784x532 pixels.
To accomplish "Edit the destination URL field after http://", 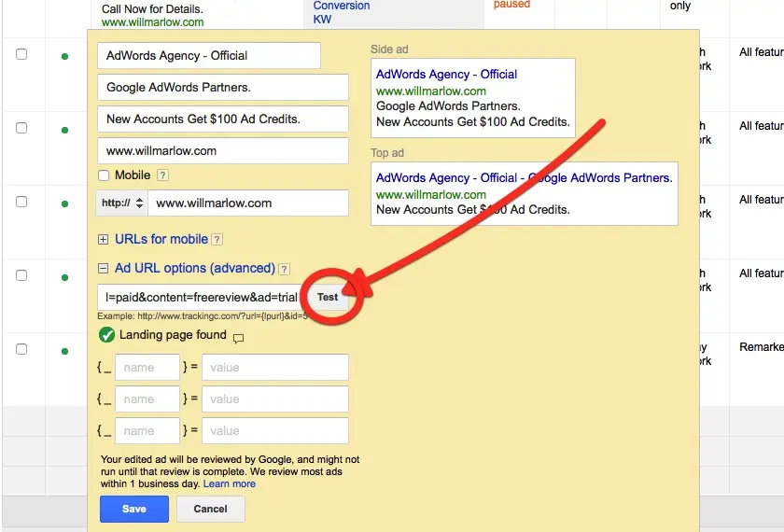I will [248, 203].
